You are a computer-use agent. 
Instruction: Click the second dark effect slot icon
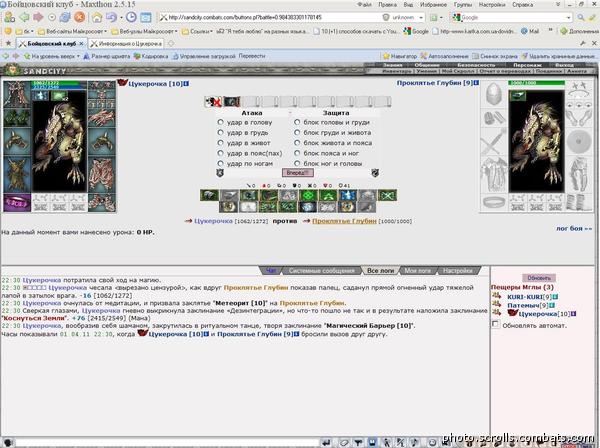(x=232, y=101)
